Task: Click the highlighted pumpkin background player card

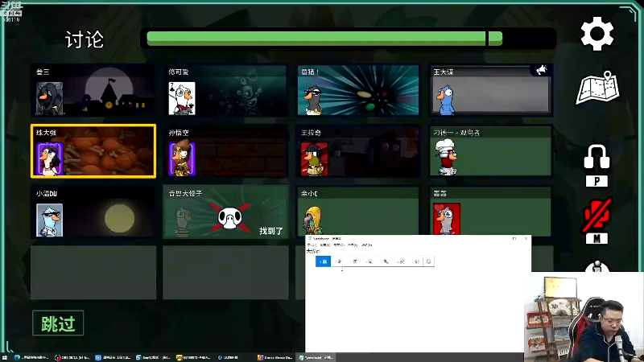Action: click(x=93, y=151)
